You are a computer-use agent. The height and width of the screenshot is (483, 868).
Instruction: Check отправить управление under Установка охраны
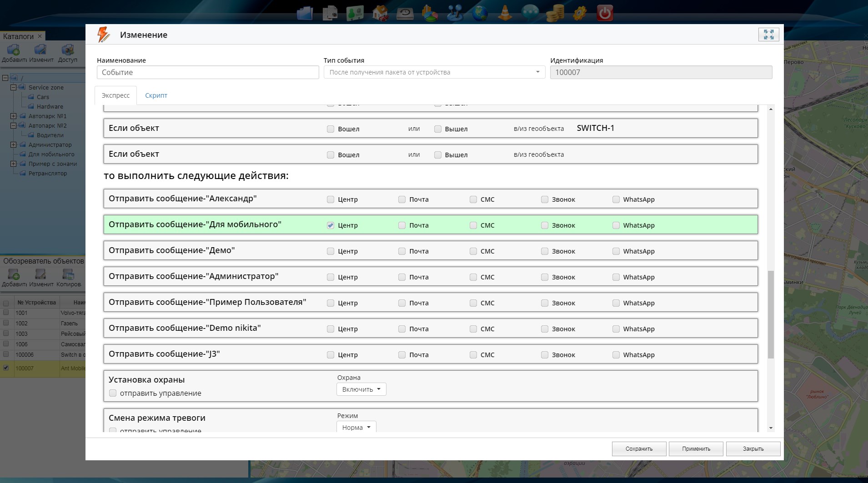(113, 393)
